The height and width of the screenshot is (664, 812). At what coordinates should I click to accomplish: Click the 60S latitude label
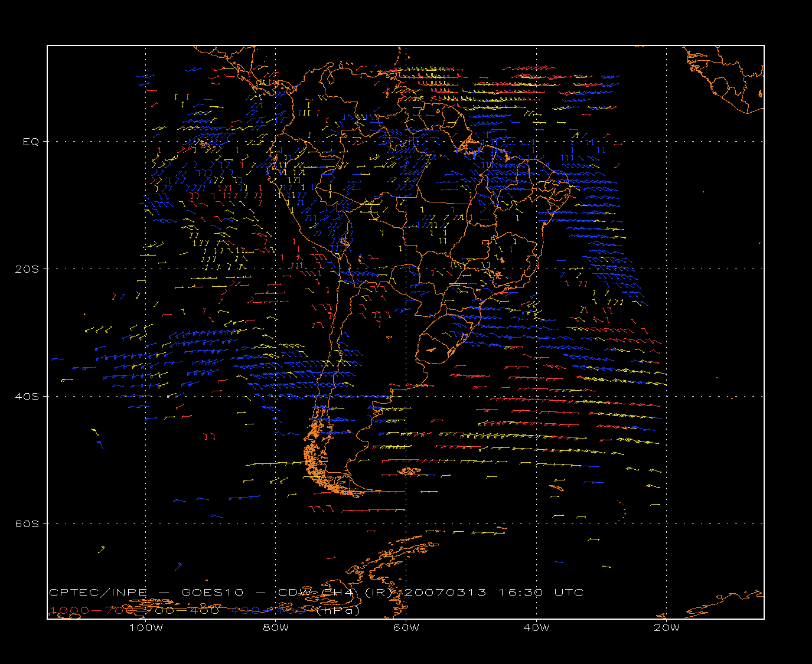(x=27, y=524)
